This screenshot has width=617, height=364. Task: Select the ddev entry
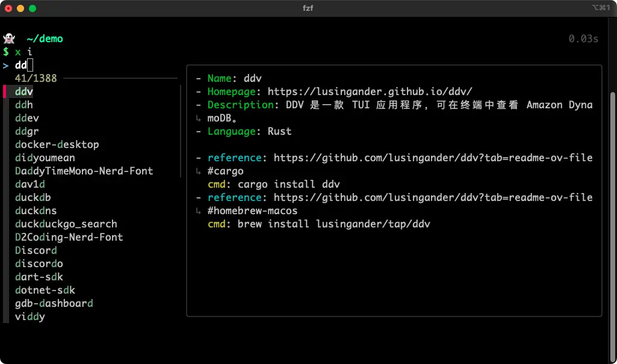coord(27,118)
